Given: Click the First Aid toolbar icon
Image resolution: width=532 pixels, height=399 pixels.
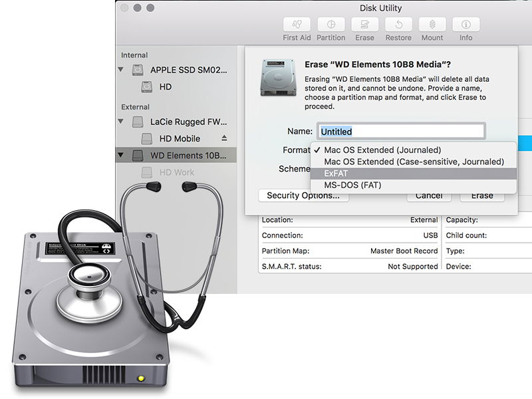Looking at the screenshot, I should pos(297,25).
